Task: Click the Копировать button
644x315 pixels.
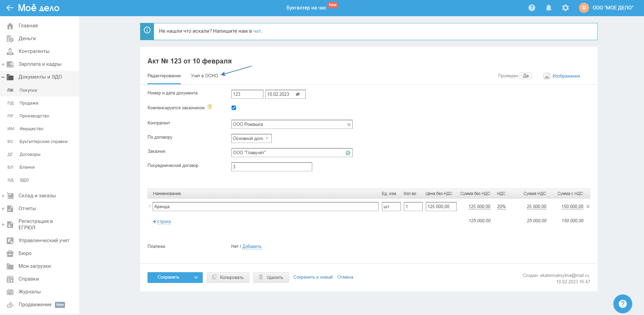Action: click(228, 278)
